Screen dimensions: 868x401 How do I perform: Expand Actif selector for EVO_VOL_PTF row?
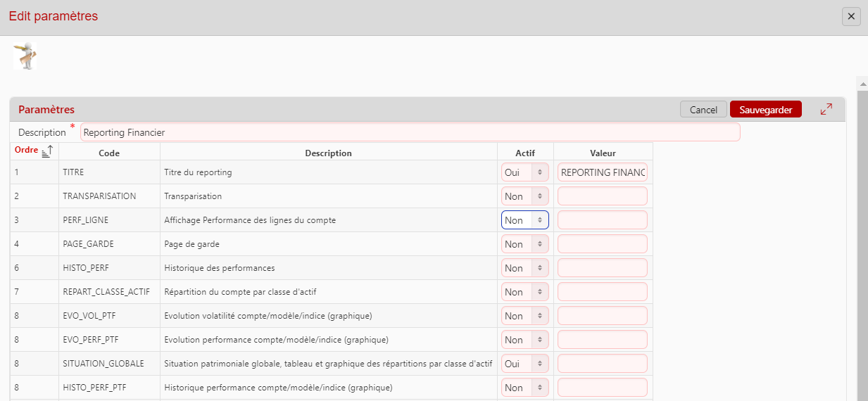[x=524, y=316]
